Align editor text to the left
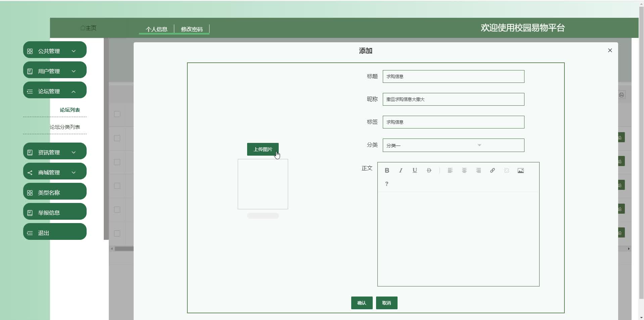644x320 pixels. [x=450, y=170]
